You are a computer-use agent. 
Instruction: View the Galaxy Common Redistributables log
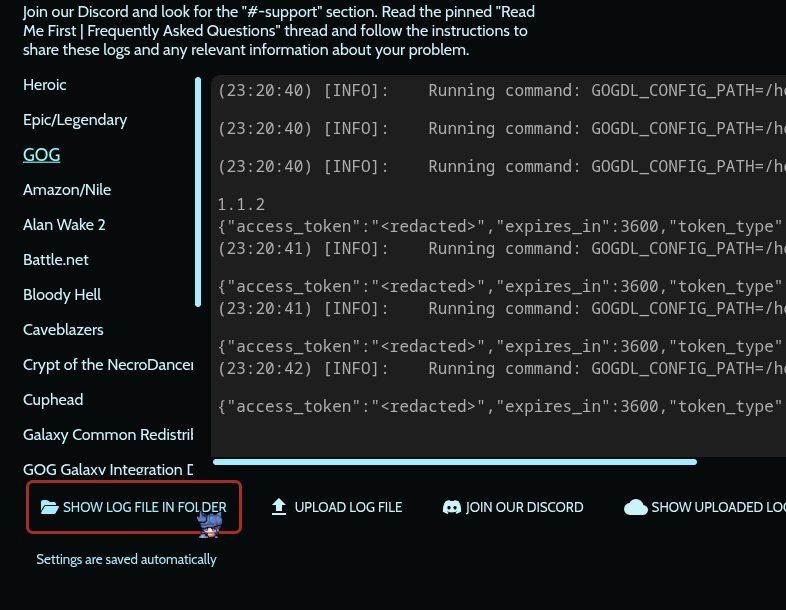point(108,435)
